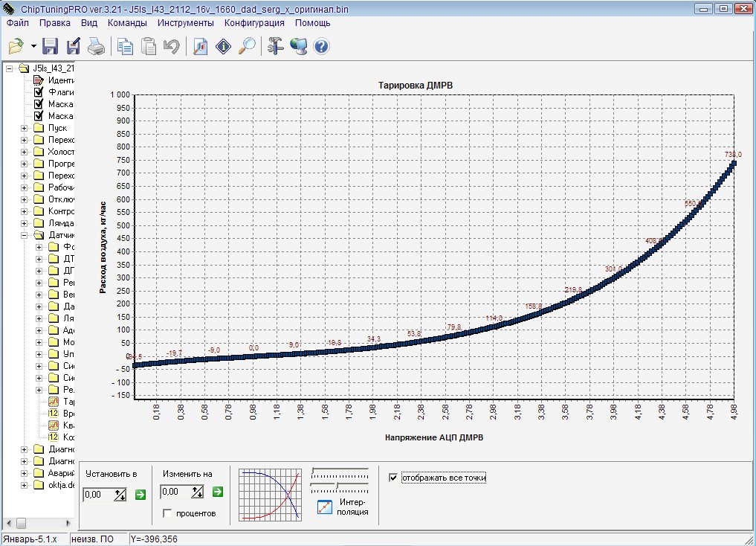Collapse the 'Датчики' folder node
The image size is (756, 546).
[24, 235]
